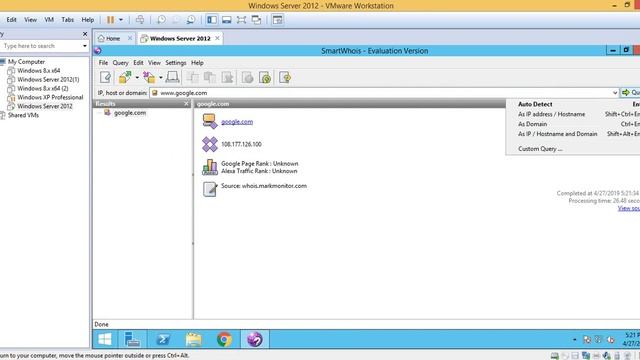Viewport: 640px width, 360px height.
Task: Click the IP, host or domain input field
Action: (x=384, y=93)
